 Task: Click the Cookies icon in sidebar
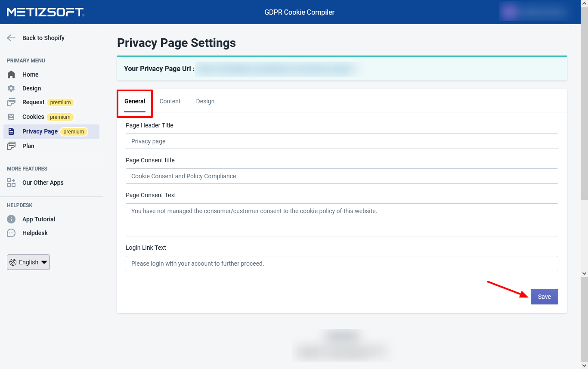click(x=11, y=117)
